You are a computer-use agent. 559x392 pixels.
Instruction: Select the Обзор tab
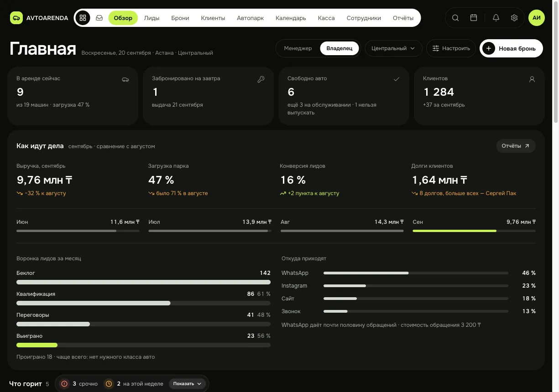coord(123,18)
